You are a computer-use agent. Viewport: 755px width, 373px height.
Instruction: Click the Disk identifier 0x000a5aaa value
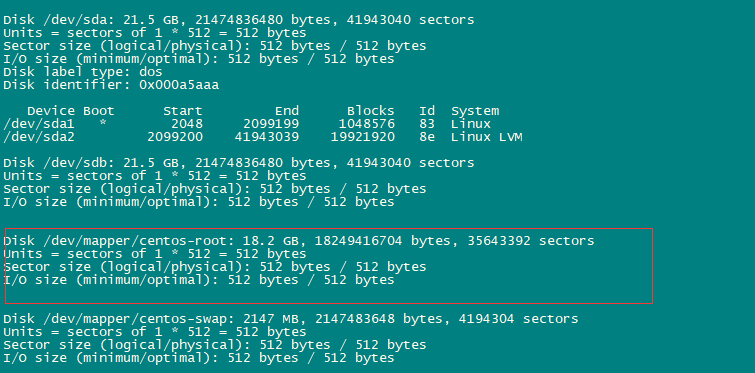179,85
